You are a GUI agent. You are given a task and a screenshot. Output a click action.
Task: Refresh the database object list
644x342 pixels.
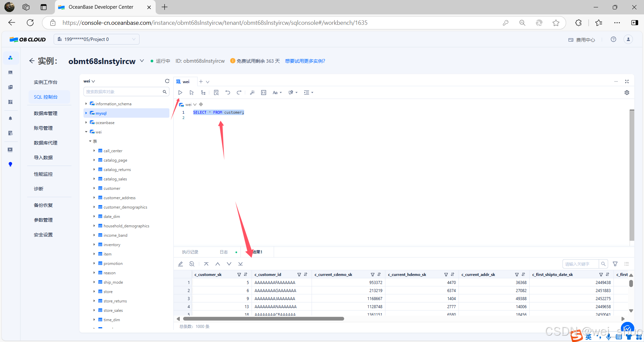click(167, 81)
